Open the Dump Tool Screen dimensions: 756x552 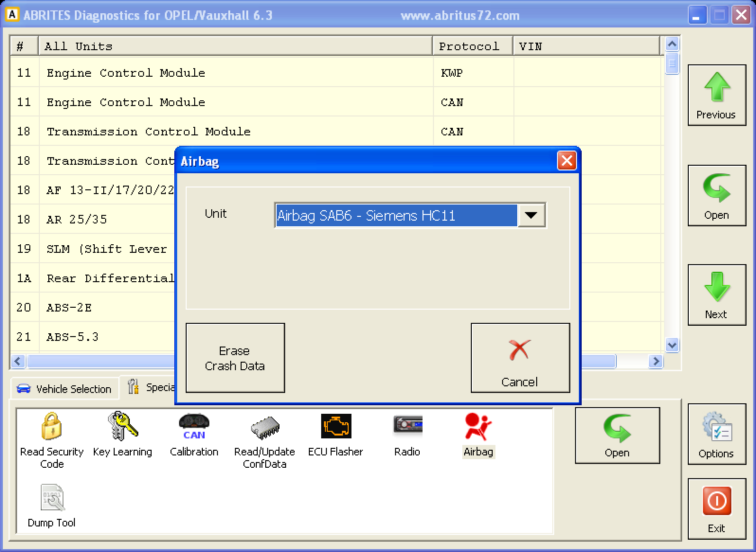(x=52, y=506)
